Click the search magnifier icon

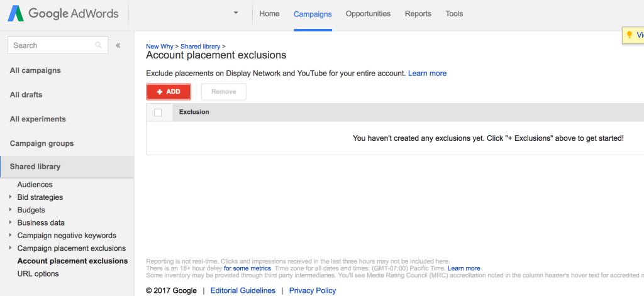point(98,45)
